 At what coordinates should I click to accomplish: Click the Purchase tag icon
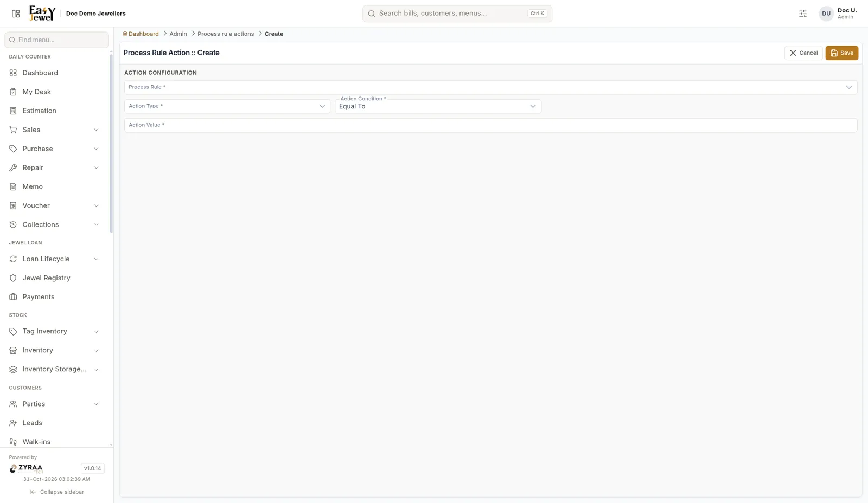pos(13,149)
